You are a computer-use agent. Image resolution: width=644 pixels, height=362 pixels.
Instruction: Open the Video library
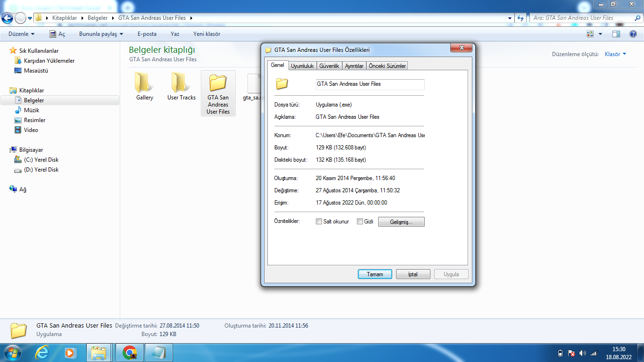pyautogui.click(x=31, y=130)
